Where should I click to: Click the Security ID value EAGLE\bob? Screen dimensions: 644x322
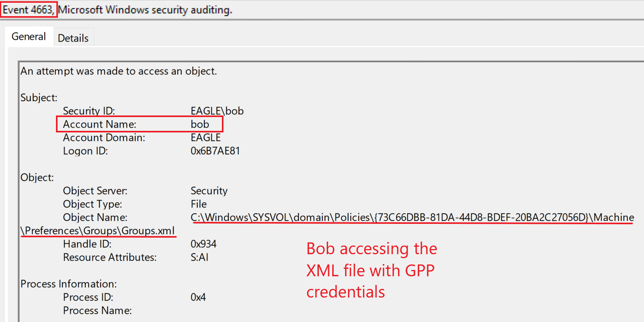point(217,111)
